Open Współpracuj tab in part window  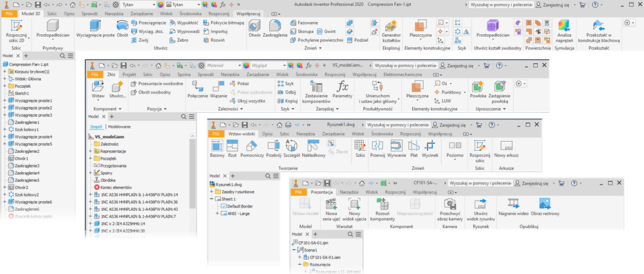coord(250,14)
